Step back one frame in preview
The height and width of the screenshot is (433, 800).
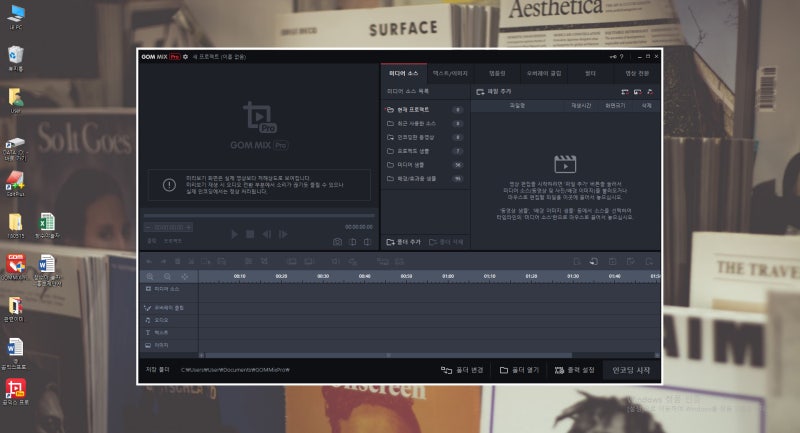tap(266, 234)
